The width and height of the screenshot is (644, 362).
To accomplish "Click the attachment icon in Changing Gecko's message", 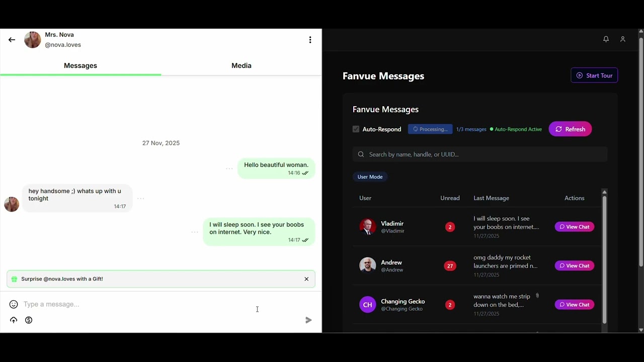I will (x=537, y=296).
